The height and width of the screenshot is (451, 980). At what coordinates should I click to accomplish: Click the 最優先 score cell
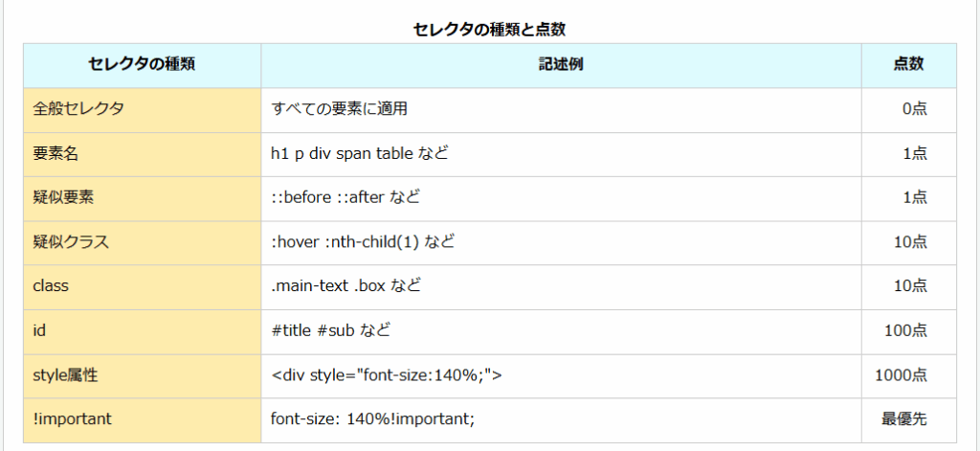[x=909, y=420]
